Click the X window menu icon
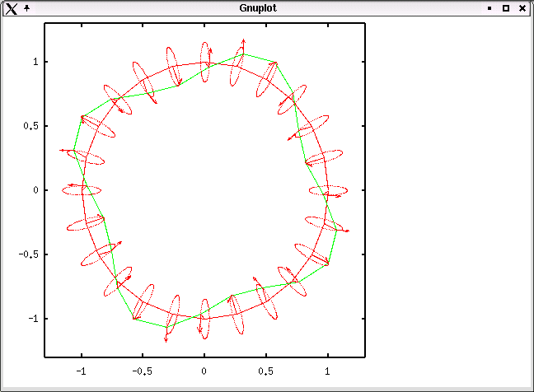The image size is (534, 392). click(12, 7)
